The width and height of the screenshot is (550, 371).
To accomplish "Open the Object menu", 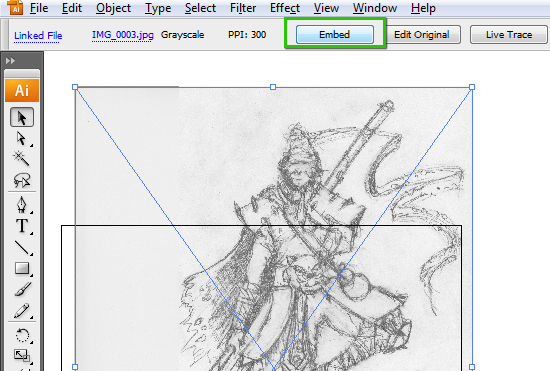I will click(113, 8).
